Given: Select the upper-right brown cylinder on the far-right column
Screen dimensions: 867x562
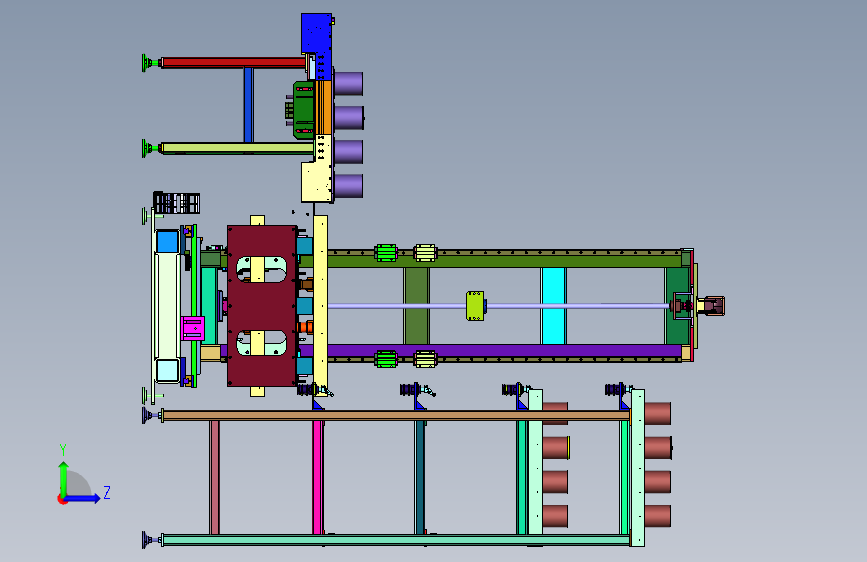Looking at the screenshot, I should (658, 414).
